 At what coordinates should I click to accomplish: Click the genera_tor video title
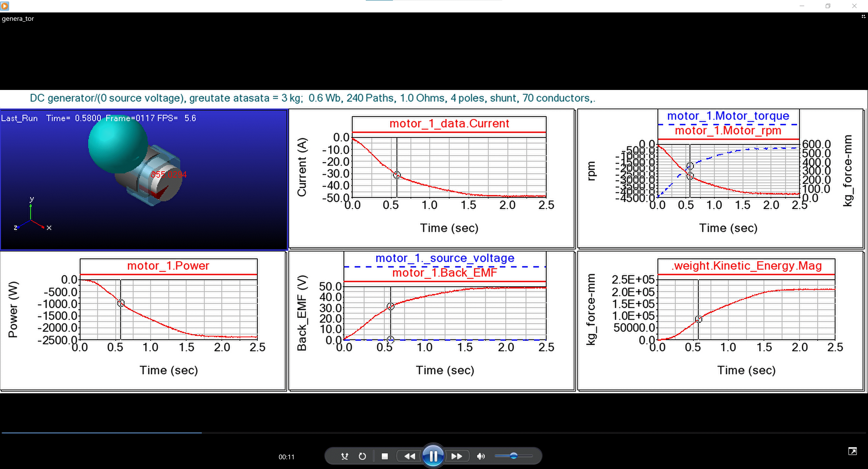tap(18, 19)
